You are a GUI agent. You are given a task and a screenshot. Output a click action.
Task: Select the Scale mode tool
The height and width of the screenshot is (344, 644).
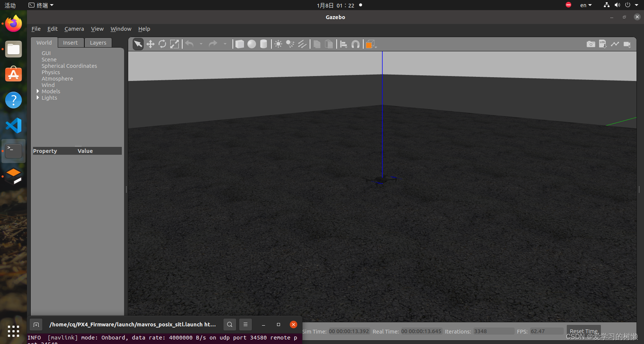(174, 44)
